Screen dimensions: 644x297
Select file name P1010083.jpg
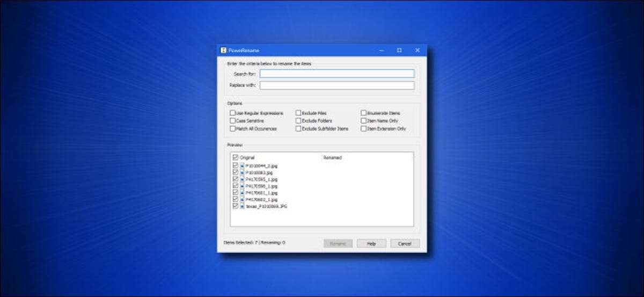click(x=259, y=172)
